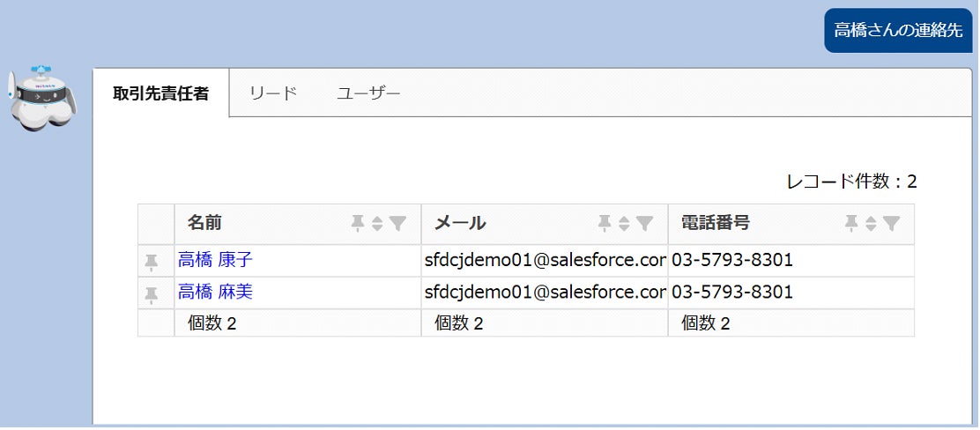Viewport: 980px width, 430px height.
Task: Open the filter for 名前 column
Action: coord(397,224)
